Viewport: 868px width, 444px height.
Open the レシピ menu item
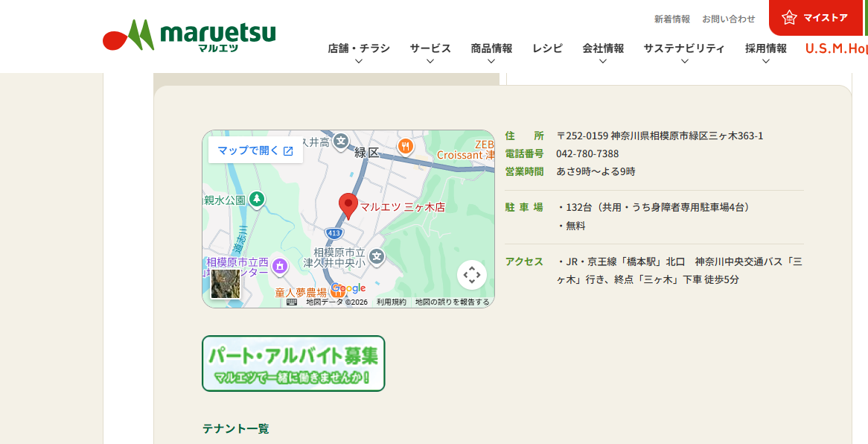[x=547, y=48]
